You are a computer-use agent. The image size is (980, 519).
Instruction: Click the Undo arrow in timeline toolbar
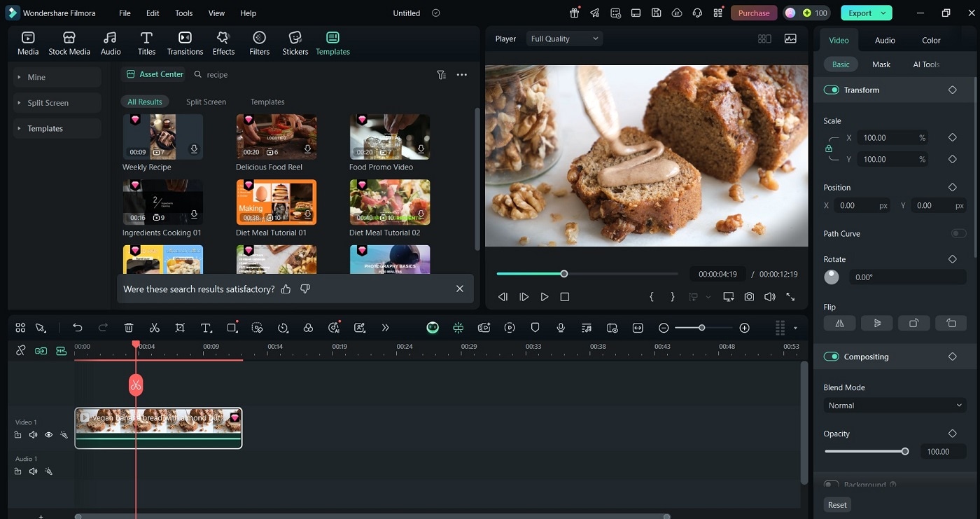pos(78,328)
